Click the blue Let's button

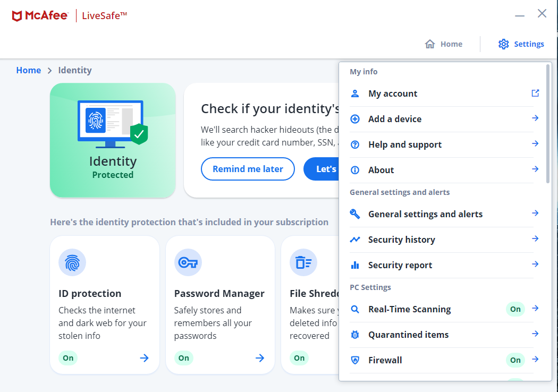point(322,169)
